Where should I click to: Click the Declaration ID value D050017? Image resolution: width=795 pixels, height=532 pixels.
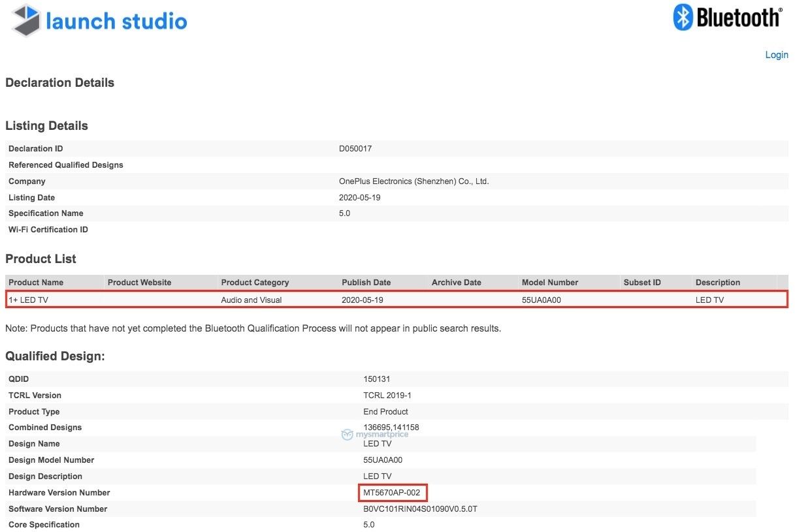[x=355, y=149]
